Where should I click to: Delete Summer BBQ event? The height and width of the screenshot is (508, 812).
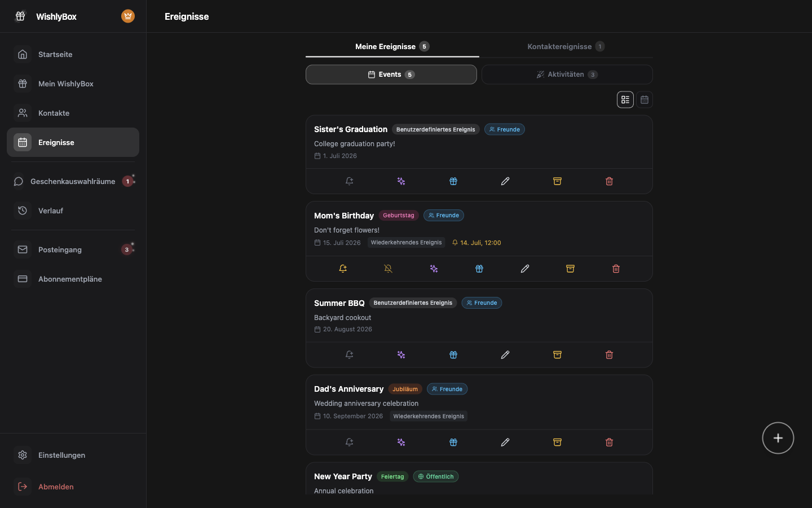click(609, 355)
